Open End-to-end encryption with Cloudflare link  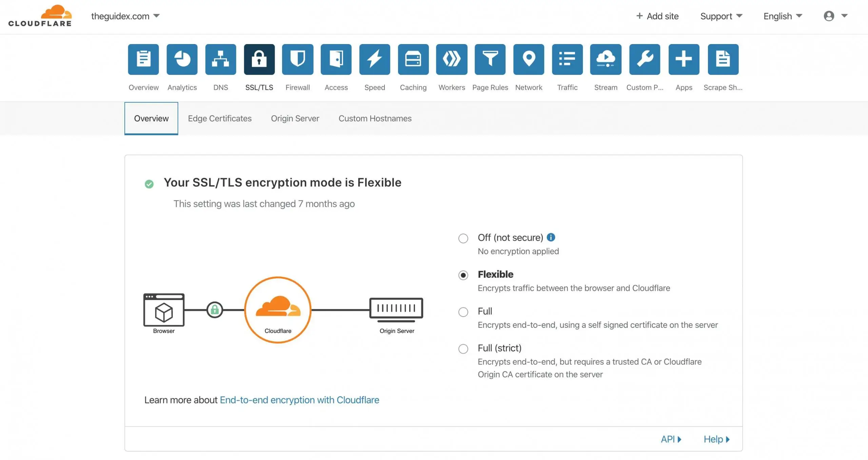(x=299, y=400)
